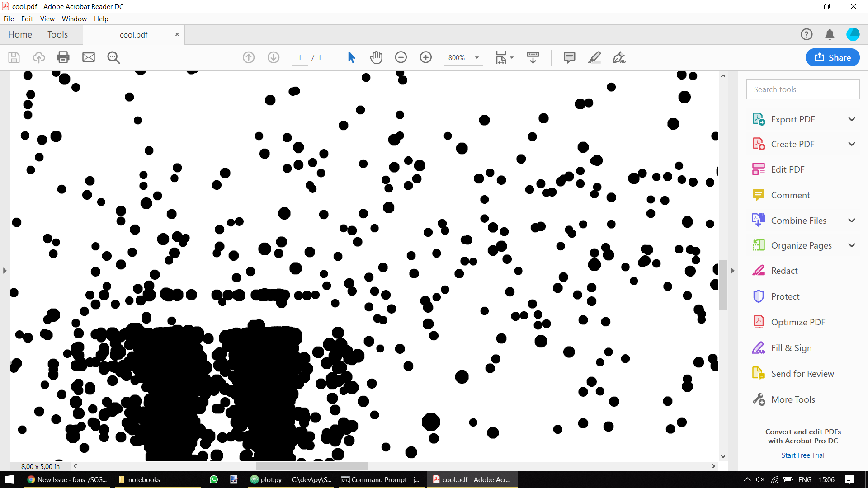
Task: Add a sticky note comment
Action: click(x=569, y=57)
